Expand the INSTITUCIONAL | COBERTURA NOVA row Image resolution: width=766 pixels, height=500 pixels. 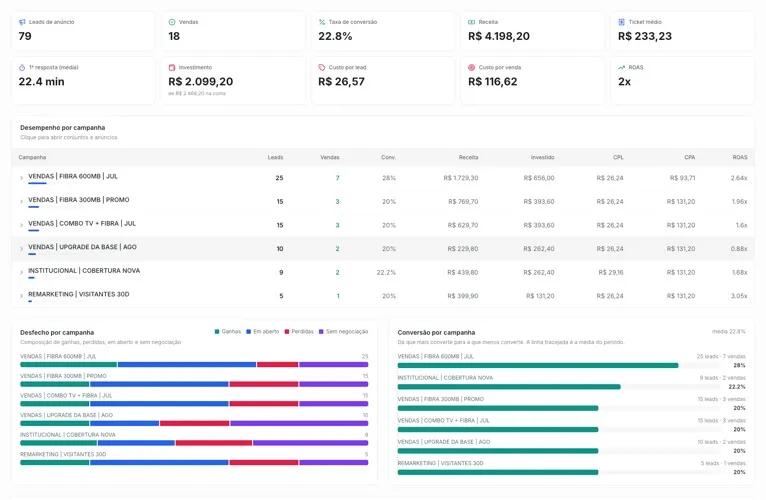click(x=21, y=272)
